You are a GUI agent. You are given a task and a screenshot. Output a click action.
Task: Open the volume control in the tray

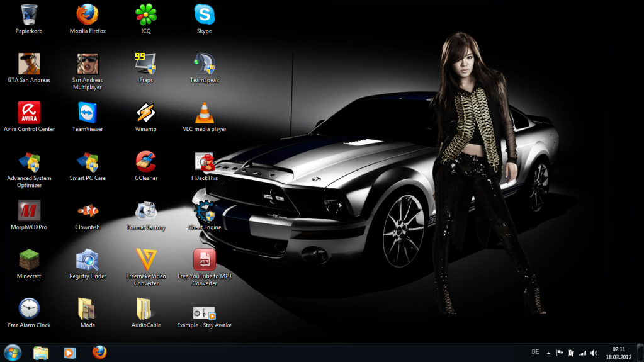pos(594,353)
